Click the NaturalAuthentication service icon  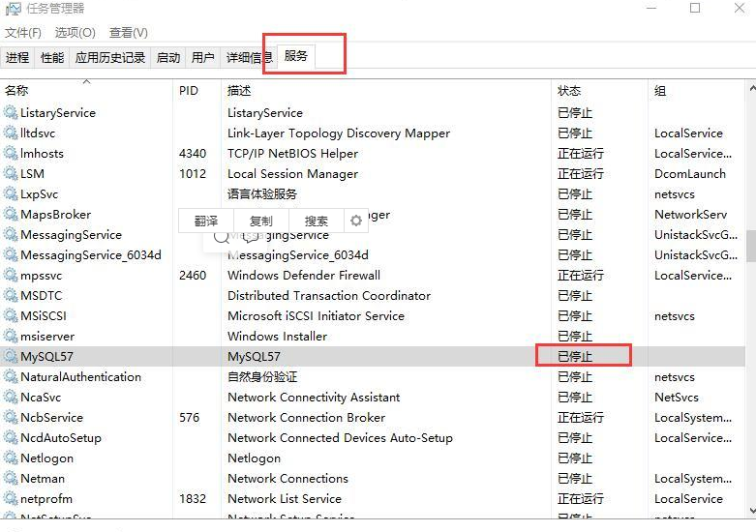pyautogui.click(x=11, y=377)
